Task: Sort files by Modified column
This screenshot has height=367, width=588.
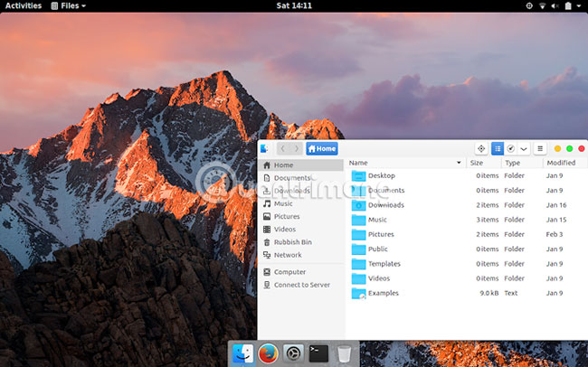Action: point(560,163)
